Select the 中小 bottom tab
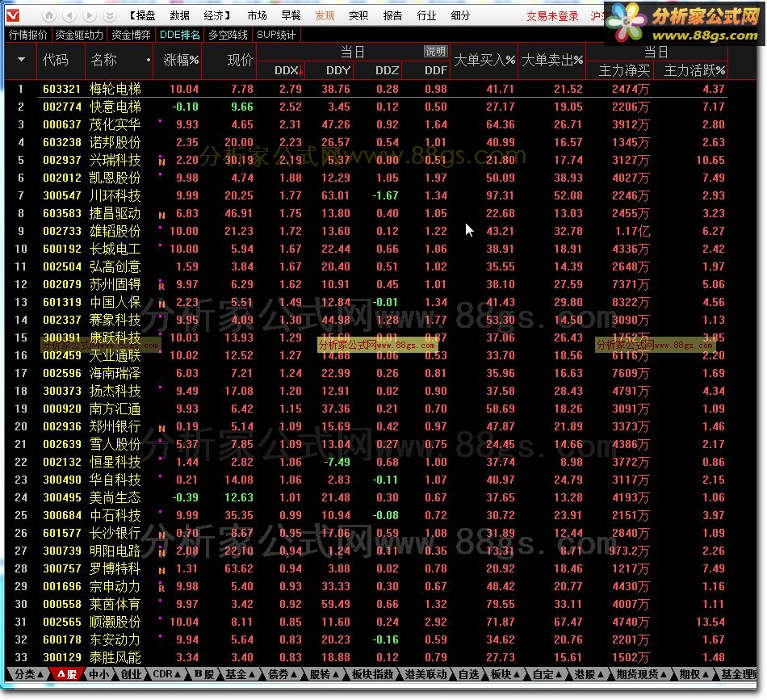The image size is (767, 700). click(x=99, y=674)
